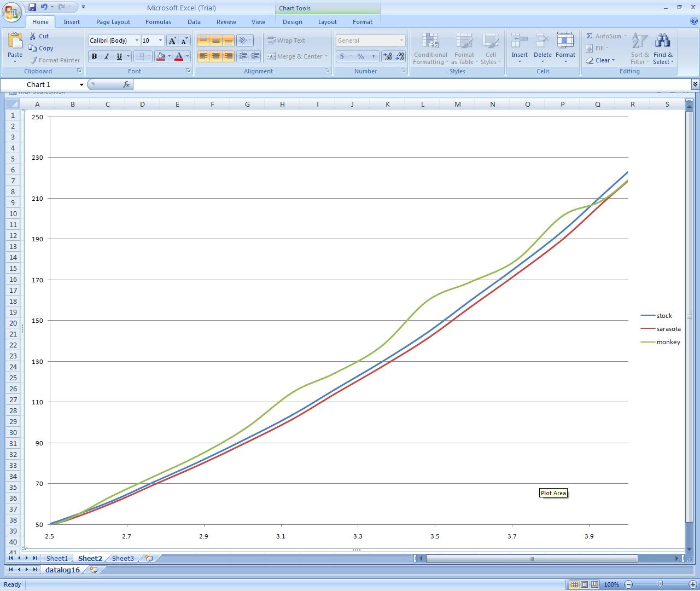Open the Number Format General dropdown
This screenshot has height=591, width=700.
point(401,40)
